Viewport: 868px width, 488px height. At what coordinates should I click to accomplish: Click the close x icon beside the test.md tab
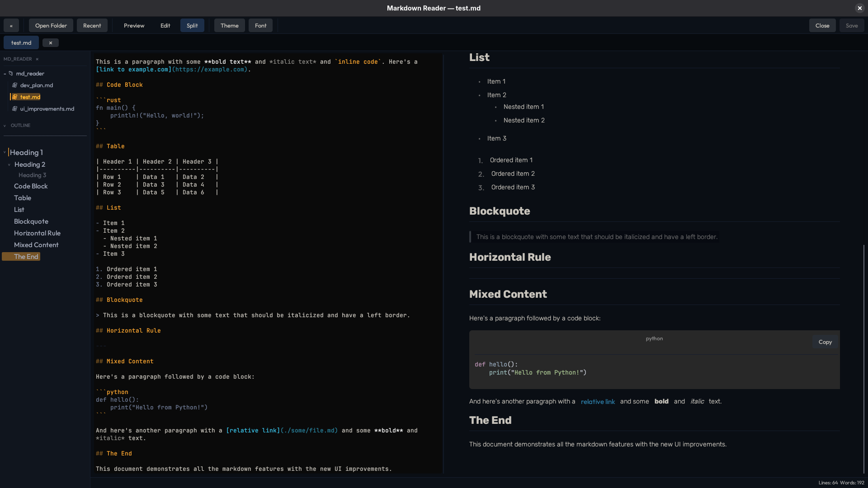[x=50, y=42]
